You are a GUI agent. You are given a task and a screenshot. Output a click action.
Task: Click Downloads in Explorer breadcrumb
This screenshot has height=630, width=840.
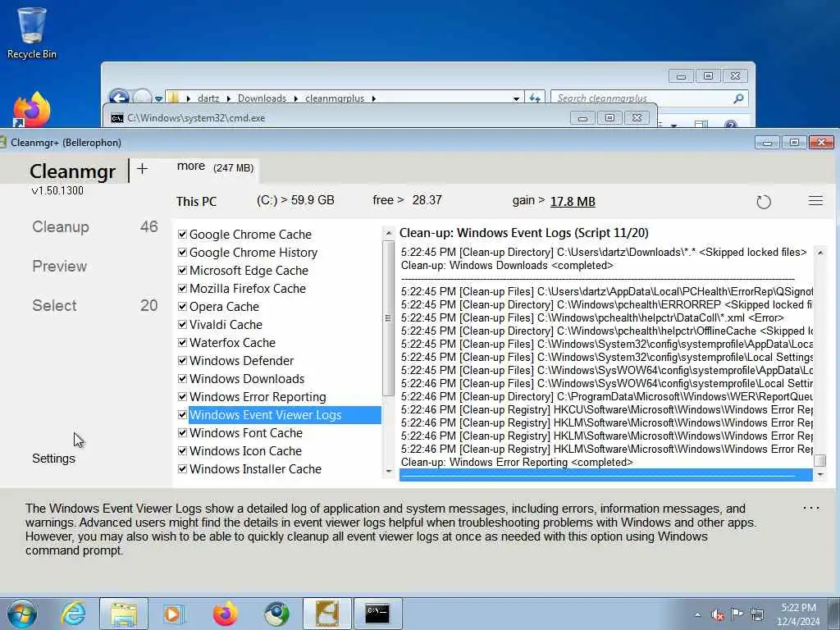click(x=262, y=98)
